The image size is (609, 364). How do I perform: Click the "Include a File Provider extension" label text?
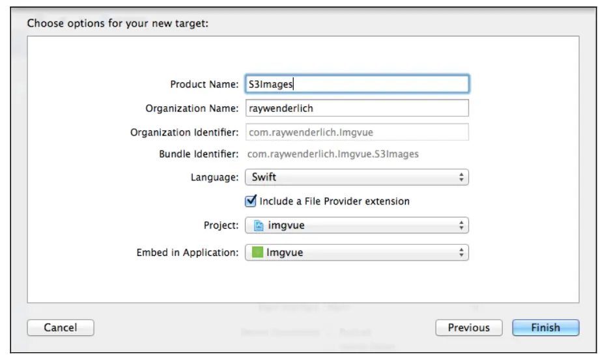(x=334, y=201)
